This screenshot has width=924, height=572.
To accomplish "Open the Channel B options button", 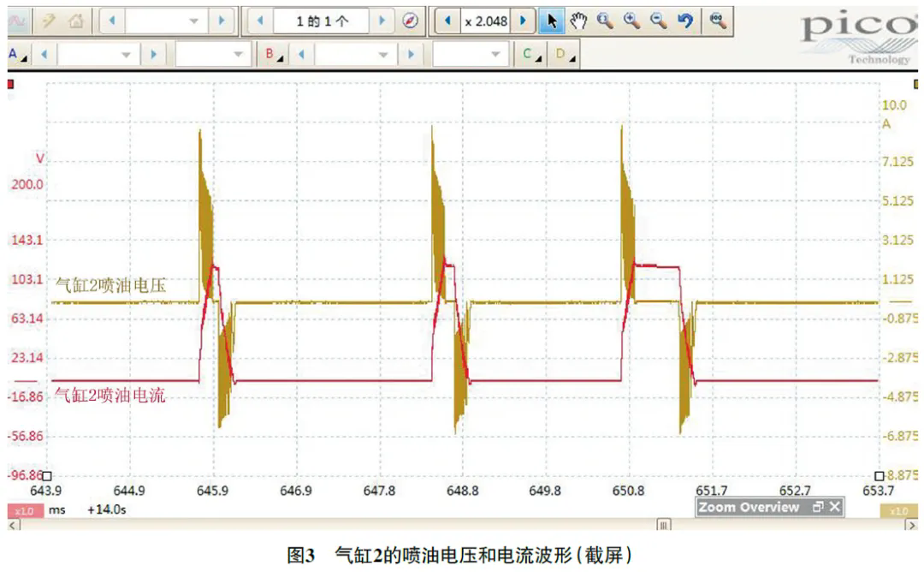I will pos(273,55).
